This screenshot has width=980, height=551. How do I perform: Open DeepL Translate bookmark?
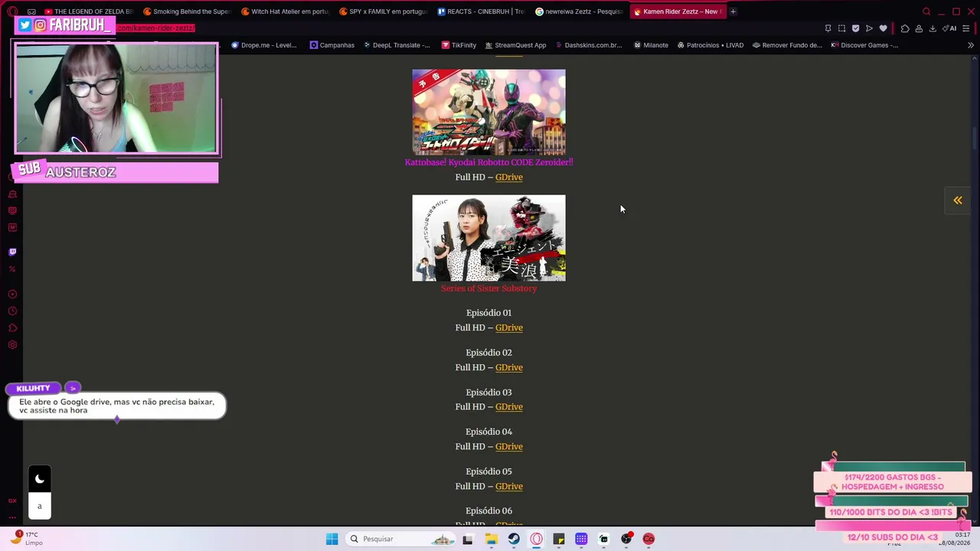click(397, 45)
